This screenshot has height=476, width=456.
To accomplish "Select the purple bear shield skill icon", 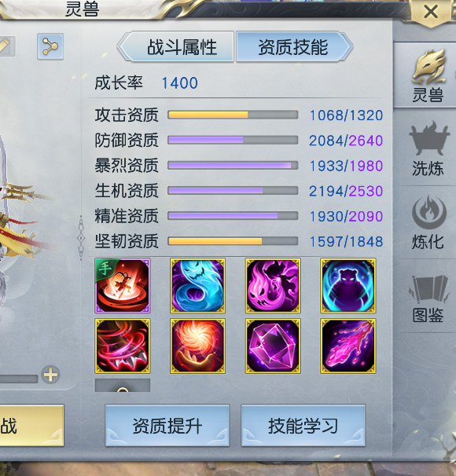I will (x=348, y=286).
